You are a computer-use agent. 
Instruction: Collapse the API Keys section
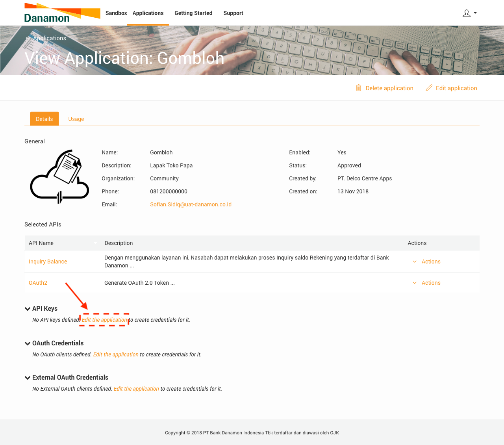pos(28,309)
